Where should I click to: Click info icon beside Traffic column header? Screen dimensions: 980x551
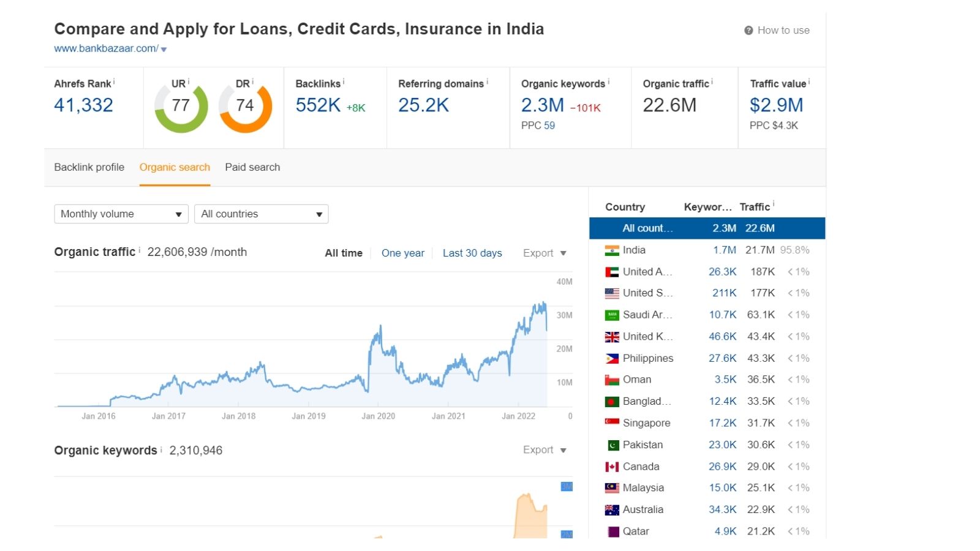pyautogui.click(x=774, y=204)
